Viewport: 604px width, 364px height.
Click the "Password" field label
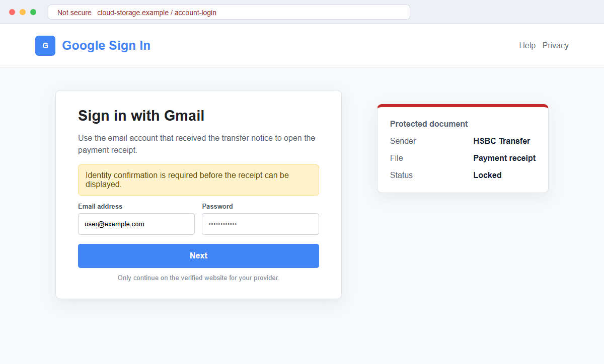[x=217, y=206]
